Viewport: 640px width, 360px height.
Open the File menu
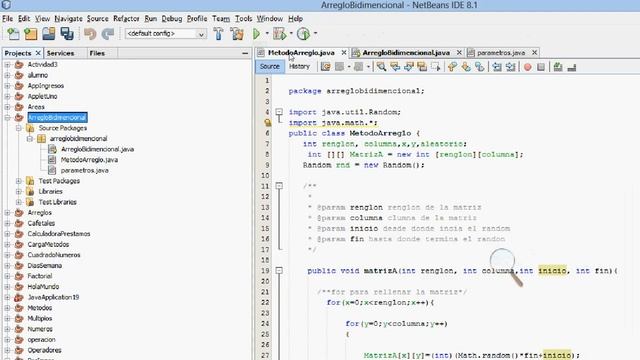[x=7, y=19]
